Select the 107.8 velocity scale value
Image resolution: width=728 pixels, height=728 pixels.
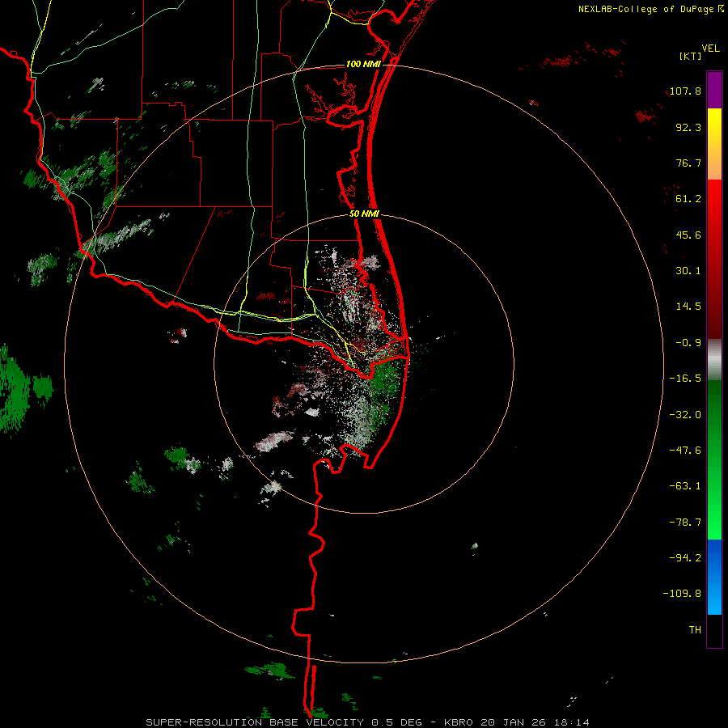tap(685, 91)
